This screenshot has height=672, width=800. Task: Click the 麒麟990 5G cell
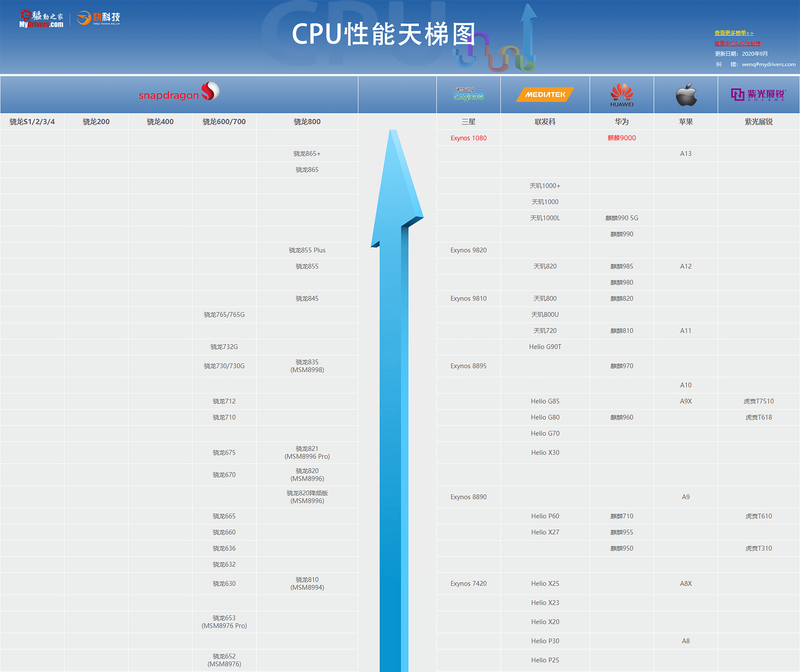pos(622,218)
